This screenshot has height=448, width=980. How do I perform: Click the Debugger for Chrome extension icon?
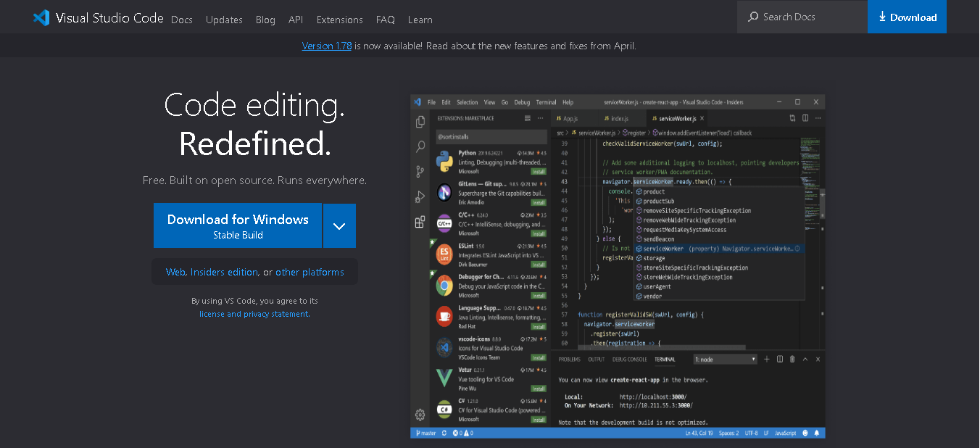[444, 286]
